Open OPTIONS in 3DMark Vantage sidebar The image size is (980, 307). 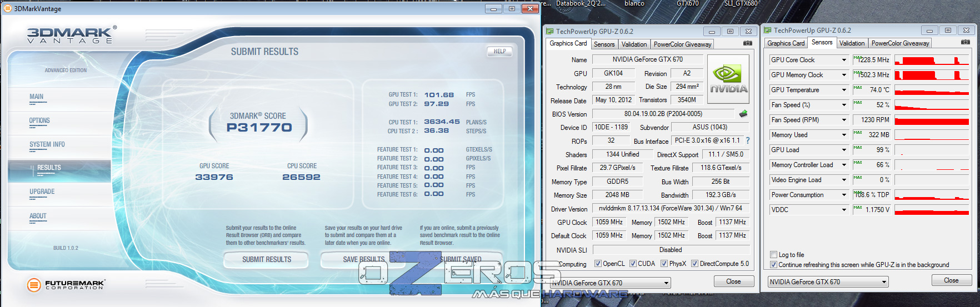(x=39, y=121)
